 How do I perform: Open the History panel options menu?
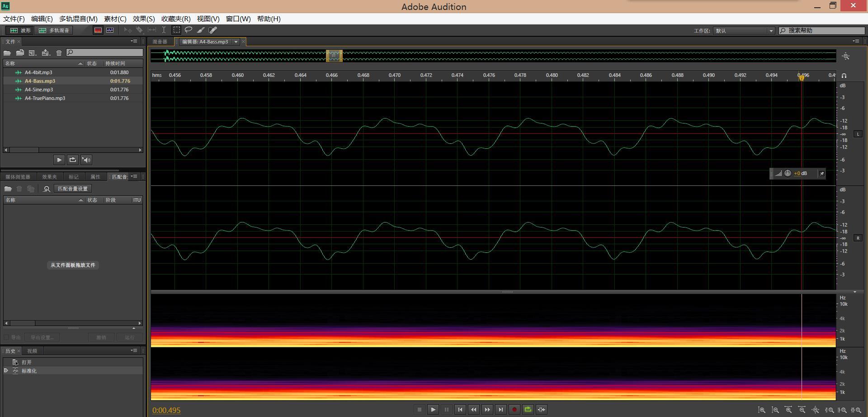pos(134,351)
